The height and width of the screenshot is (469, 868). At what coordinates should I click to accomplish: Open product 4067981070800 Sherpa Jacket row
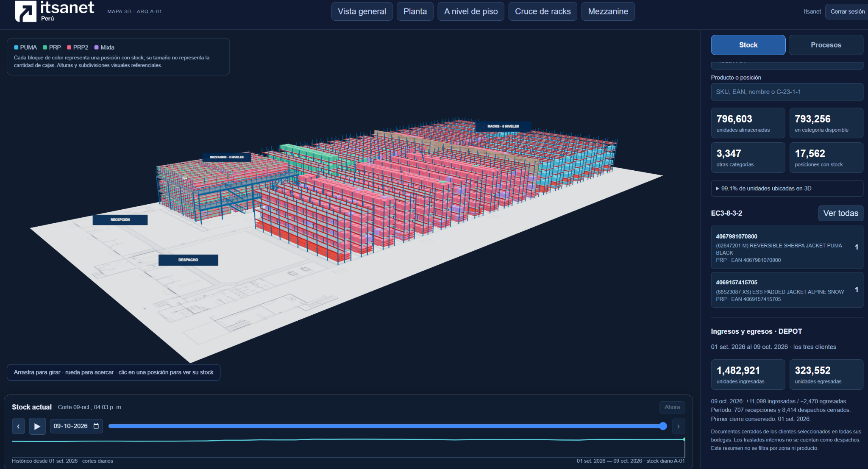point(787,247)
